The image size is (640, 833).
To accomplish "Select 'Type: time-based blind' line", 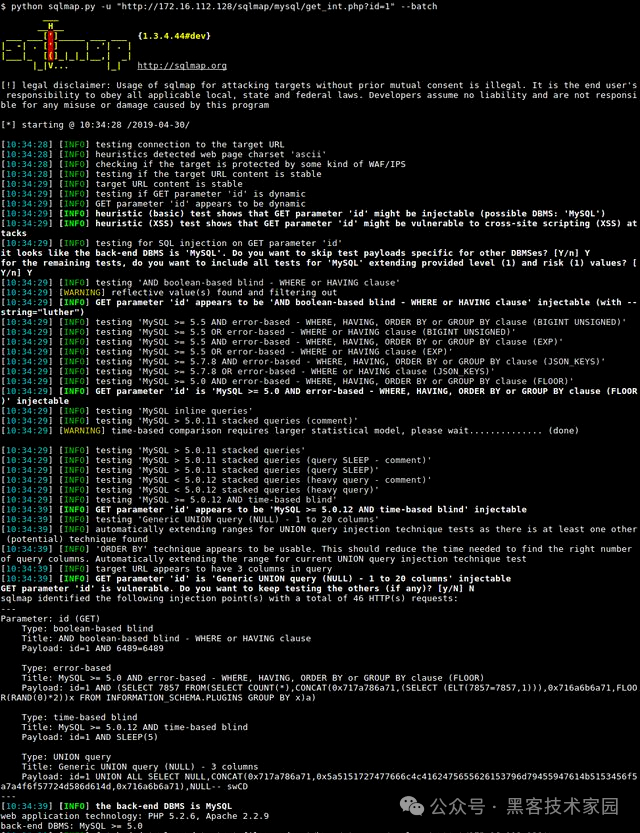I will click(79, 718).
